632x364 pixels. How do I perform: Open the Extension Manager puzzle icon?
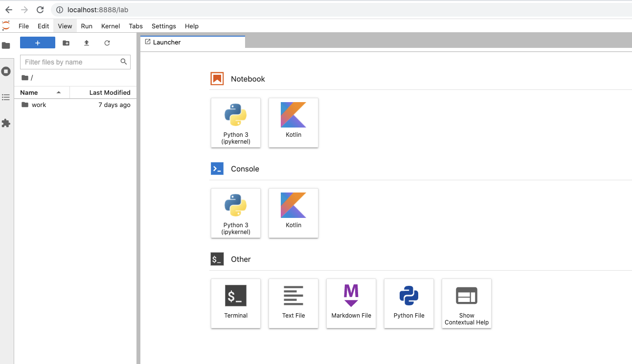(6, 123)
